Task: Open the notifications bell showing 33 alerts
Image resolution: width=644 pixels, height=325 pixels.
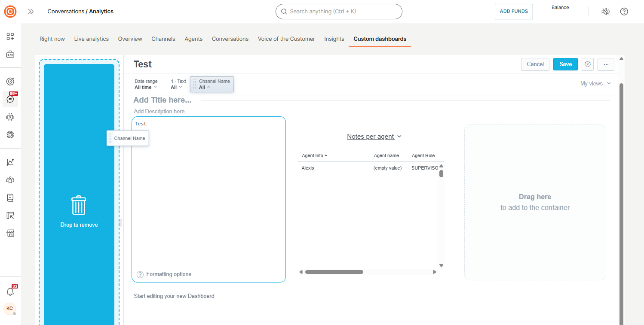Action: [x=10, y=291]
